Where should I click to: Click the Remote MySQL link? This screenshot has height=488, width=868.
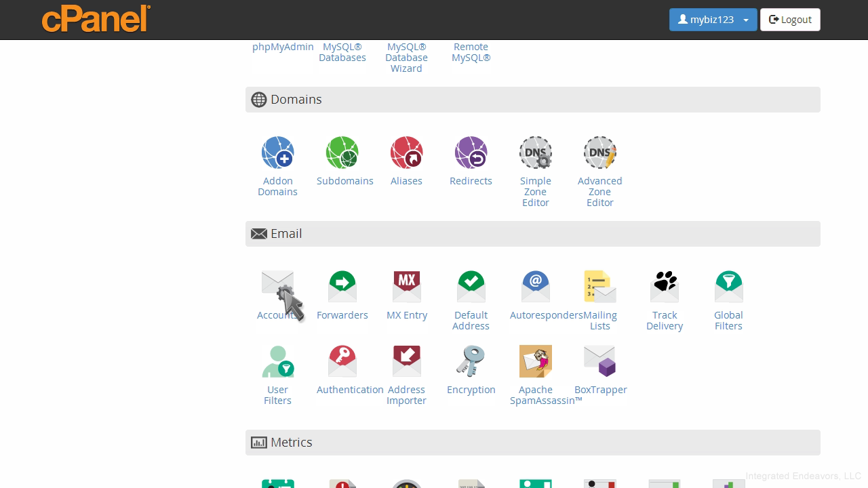(471, 52)
